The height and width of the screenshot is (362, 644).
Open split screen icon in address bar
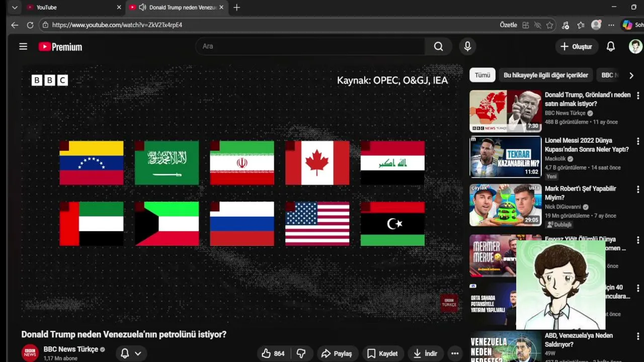[526, 25]
